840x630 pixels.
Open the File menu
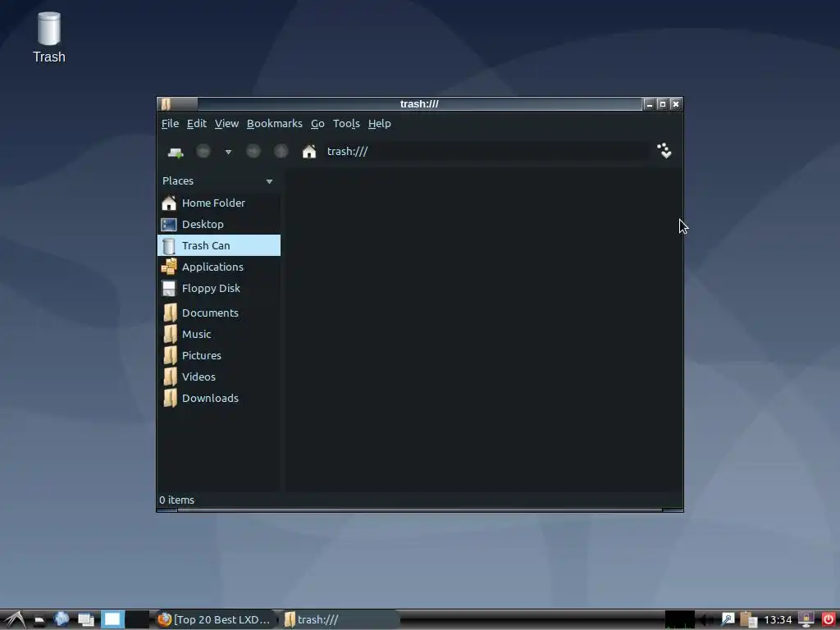point(170,124)
